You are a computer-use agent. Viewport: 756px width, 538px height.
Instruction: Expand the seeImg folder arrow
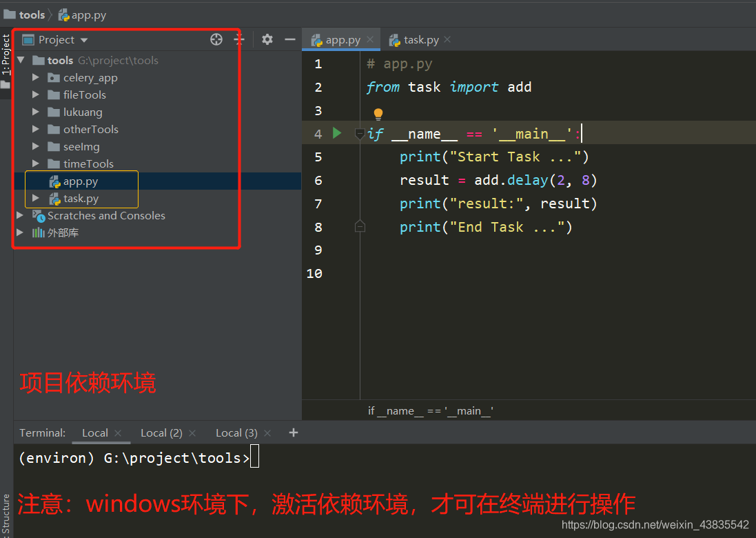tap(35, 146)
